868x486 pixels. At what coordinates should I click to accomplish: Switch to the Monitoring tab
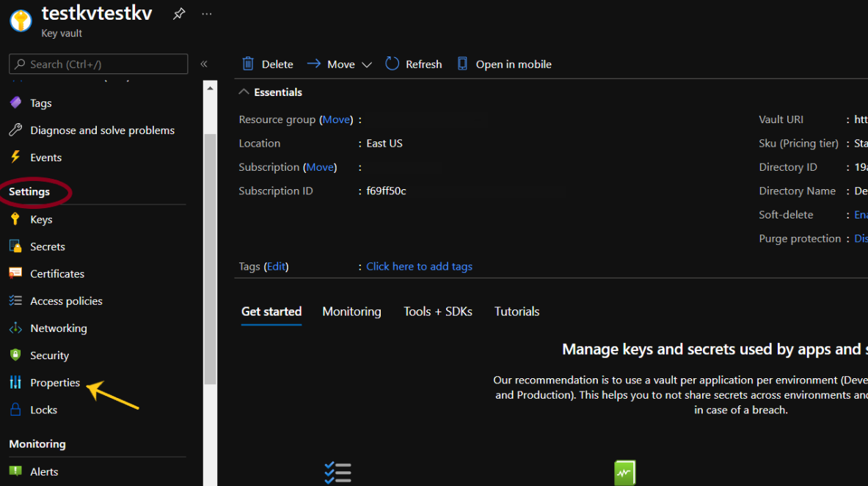click(351, 312)
